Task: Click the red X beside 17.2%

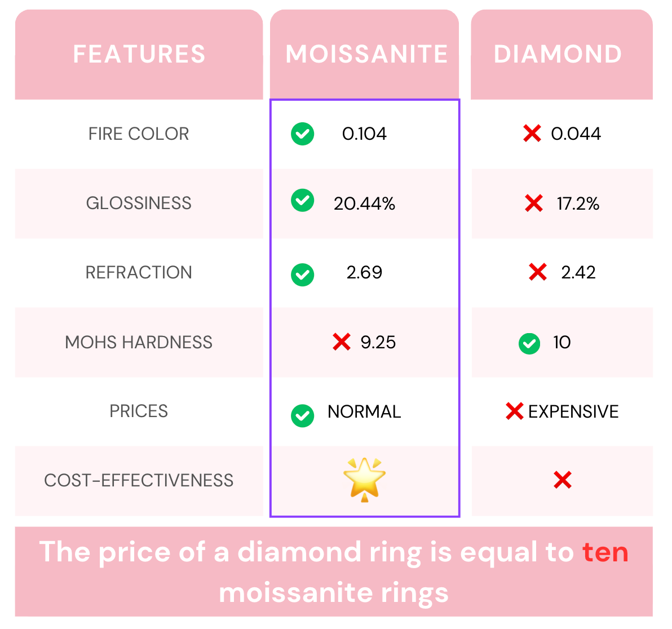Action: [x=533, y=203]
